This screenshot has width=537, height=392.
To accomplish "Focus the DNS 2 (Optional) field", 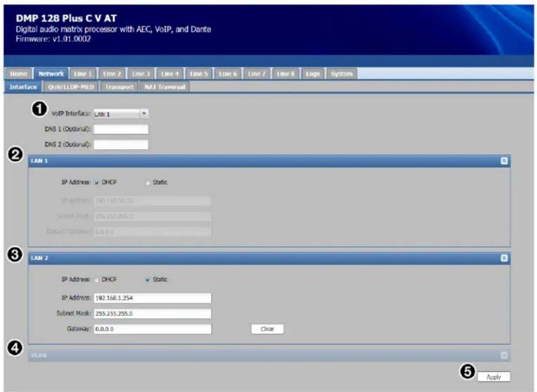I will [121, 145].
